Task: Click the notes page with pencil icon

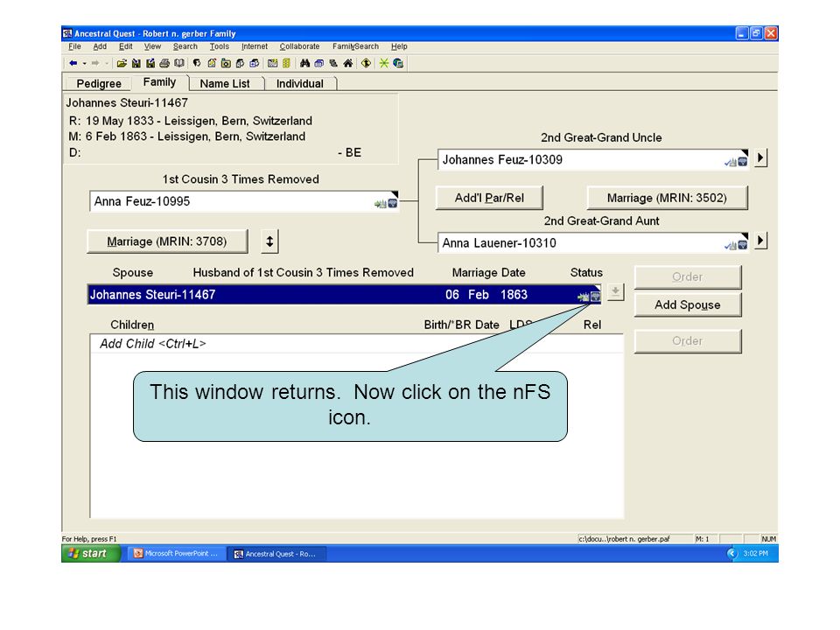Action: [212, 63]
